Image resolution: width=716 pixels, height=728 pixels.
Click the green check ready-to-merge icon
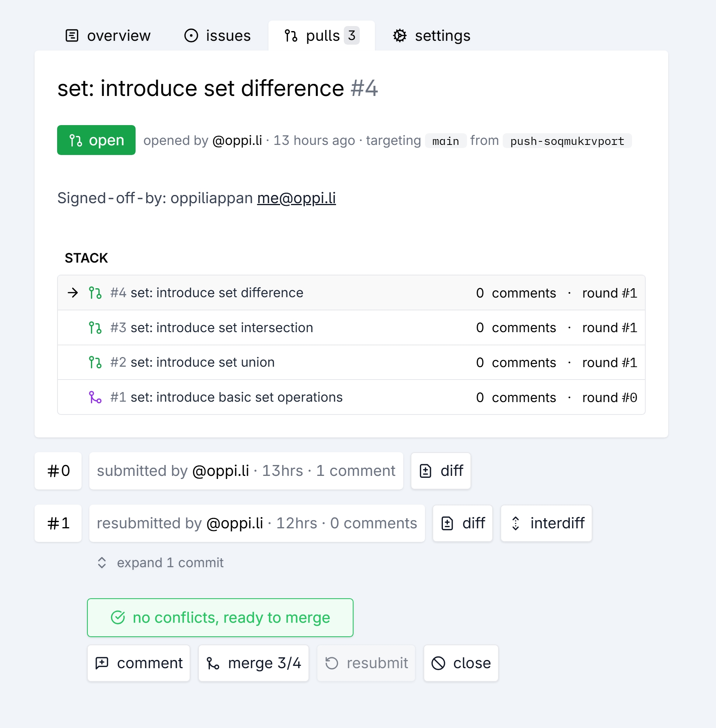[x=118, y=618]
